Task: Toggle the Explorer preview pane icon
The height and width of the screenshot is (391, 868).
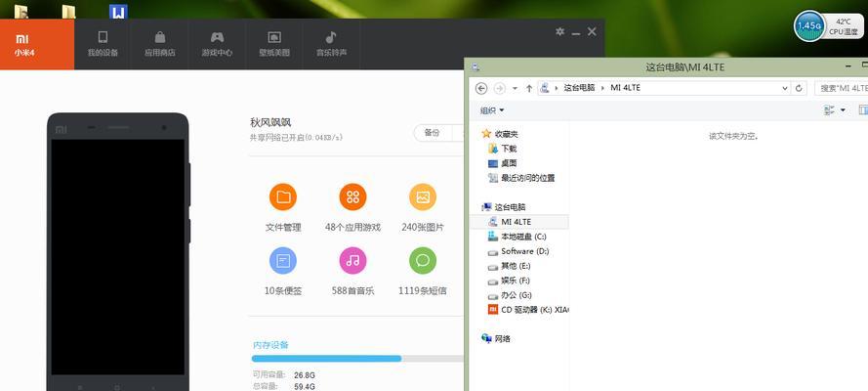Action: tap(863, 110)
